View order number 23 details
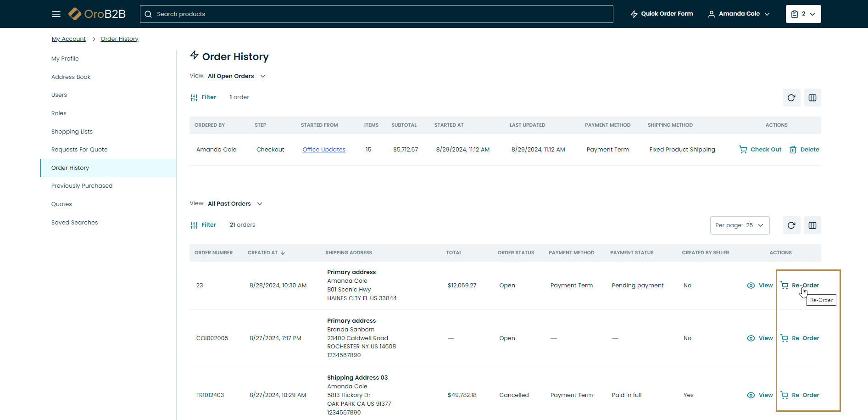Image resolution: width=868 pixels, height=420 pixels. tap(760, 286)
